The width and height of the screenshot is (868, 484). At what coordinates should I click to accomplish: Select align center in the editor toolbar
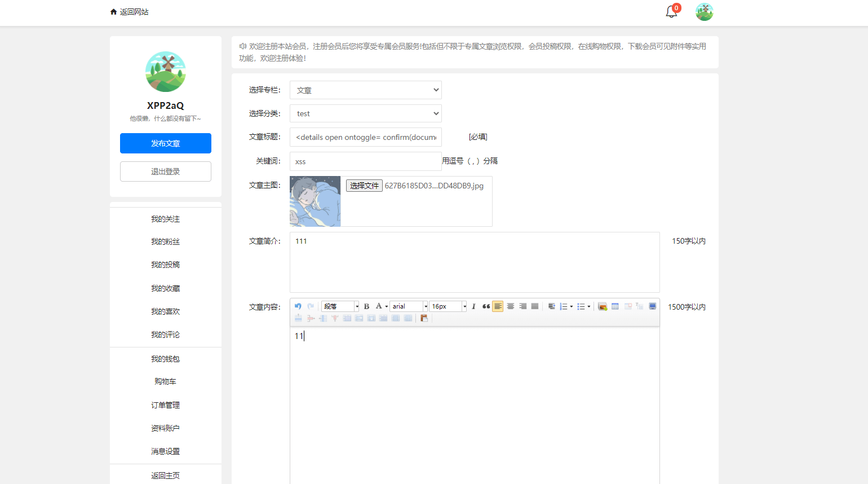click(510, 306)
